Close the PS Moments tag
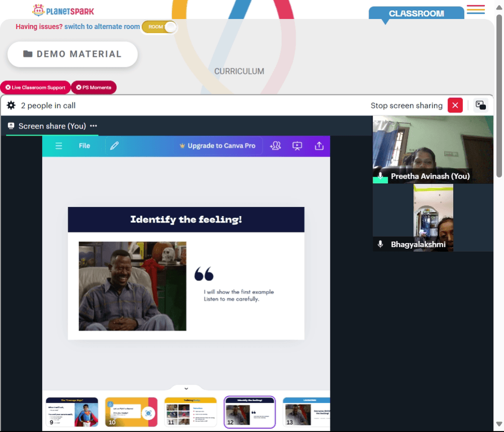 click(x=79, y=88)
